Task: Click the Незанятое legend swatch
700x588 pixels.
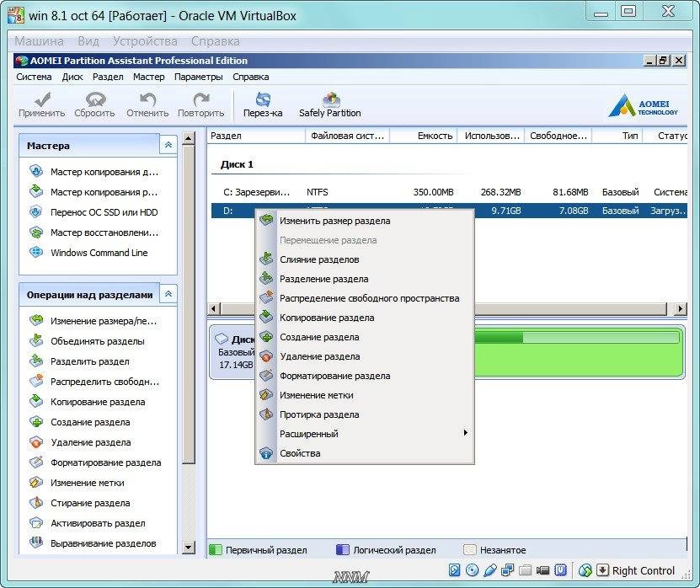Action: coord(470,549)
